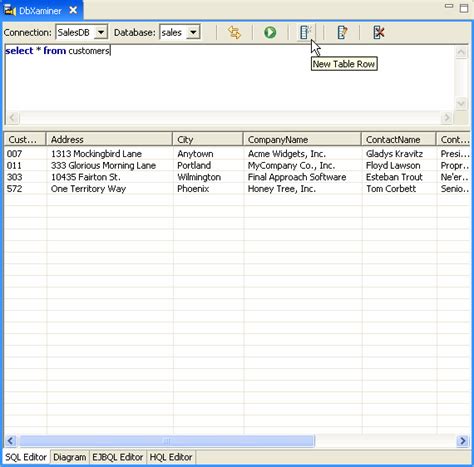Open the Database dropdown showing sales
Image resolution: width=474 pixels, height=467 pixels.
[x=193, y=32]
